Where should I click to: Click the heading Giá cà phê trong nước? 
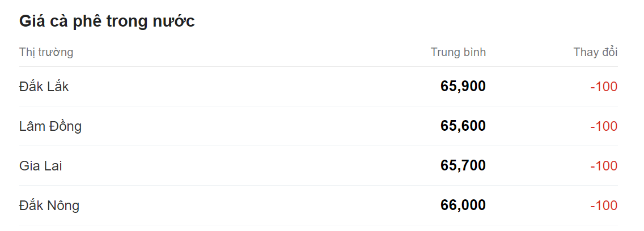[x=107, y=22]
